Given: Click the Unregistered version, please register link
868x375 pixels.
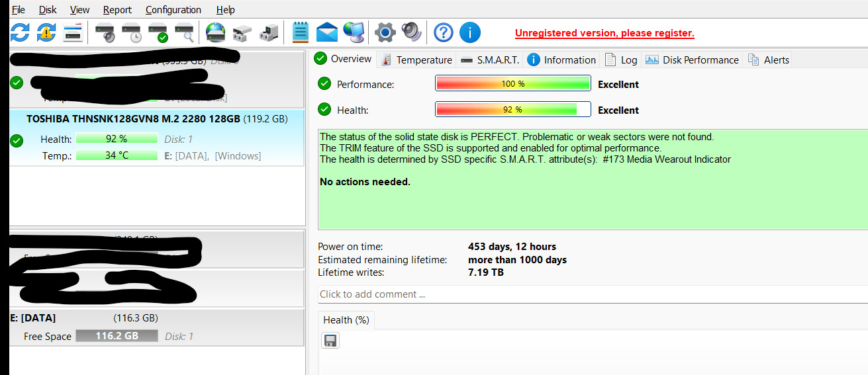Looking at the screenshot, I should [x=604, y=33].
